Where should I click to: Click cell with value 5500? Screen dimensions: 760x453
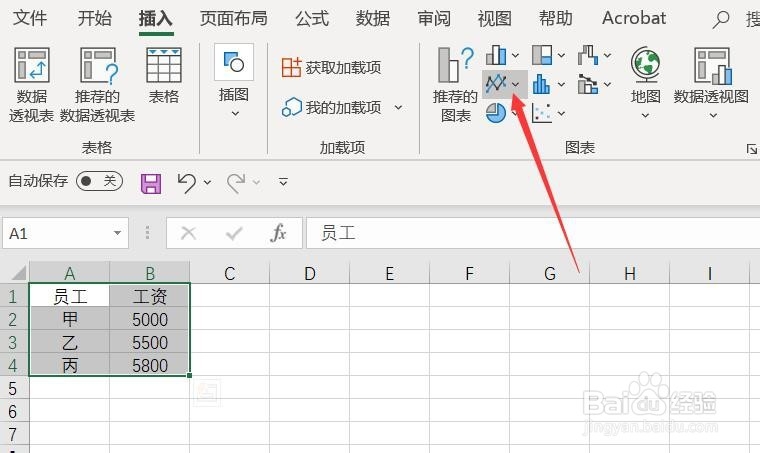(150, 342)
